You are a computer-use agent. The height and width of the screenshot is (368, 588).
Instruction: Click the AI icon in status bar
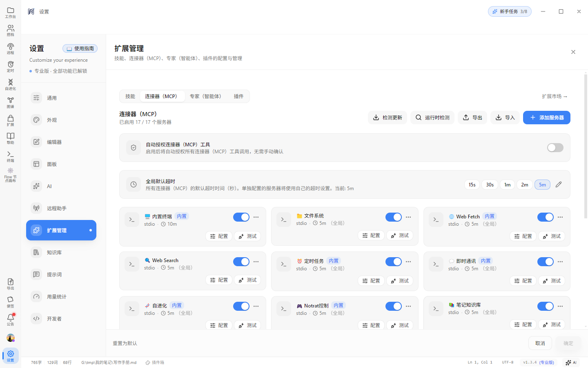pos(571,362)
